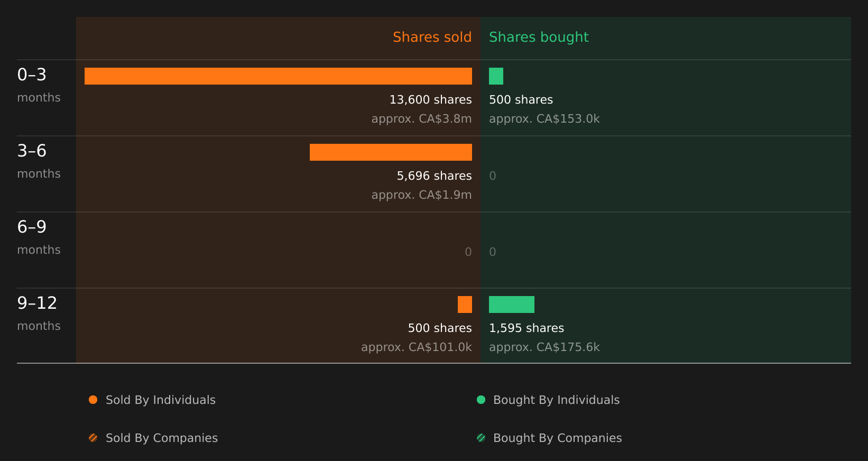Image resolution: width=868 pixels, height=461 pixels.
Task: Click the Shares bought column header
Action: click(539, 38)
